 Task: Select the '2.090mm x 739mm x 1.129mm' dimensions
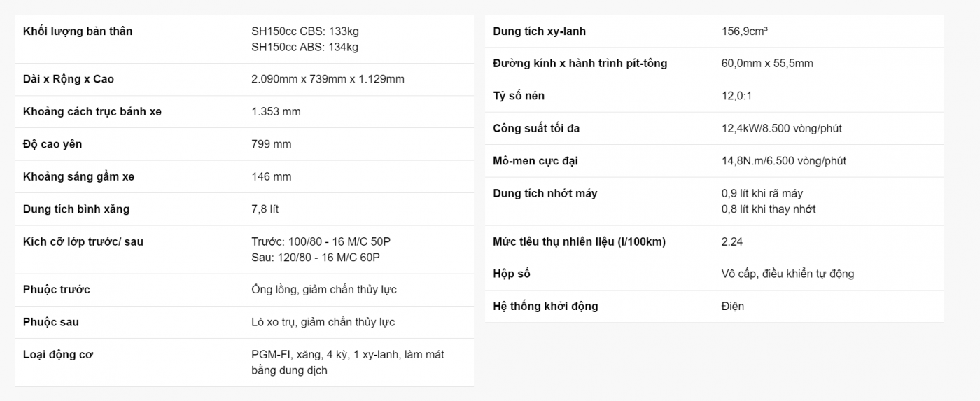328,79
